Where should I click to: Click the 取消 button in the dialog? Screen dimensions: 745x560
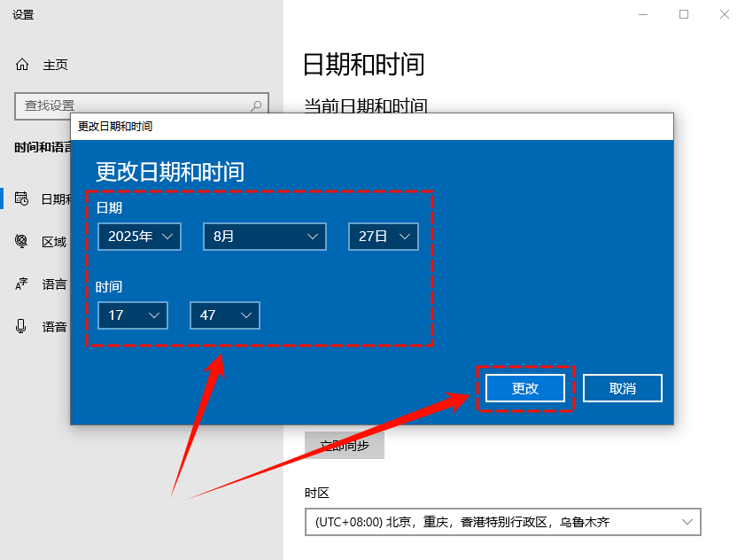pos(623,388)
